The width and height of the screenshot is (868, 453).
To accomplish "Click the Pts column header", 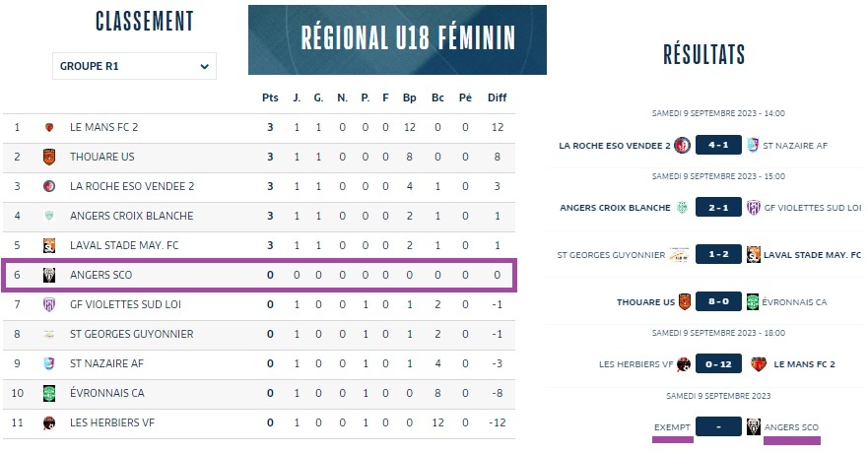I will (x=270, y=97).
